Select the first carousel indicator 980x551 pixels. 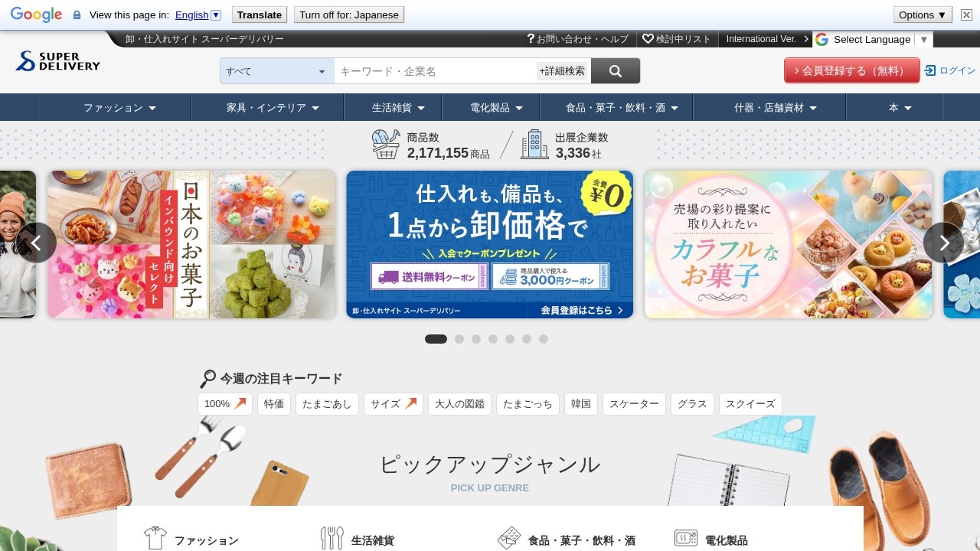[436, 339]
